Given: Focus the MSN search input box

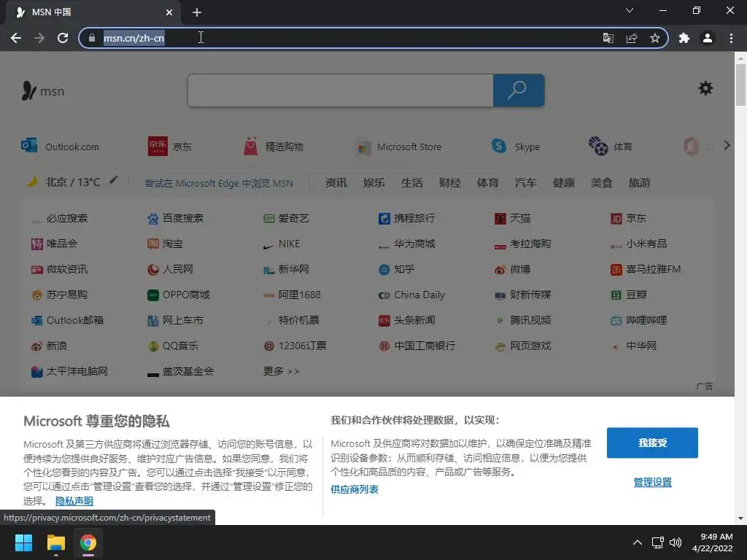Looking at the screenshot, I should (341, 90).
